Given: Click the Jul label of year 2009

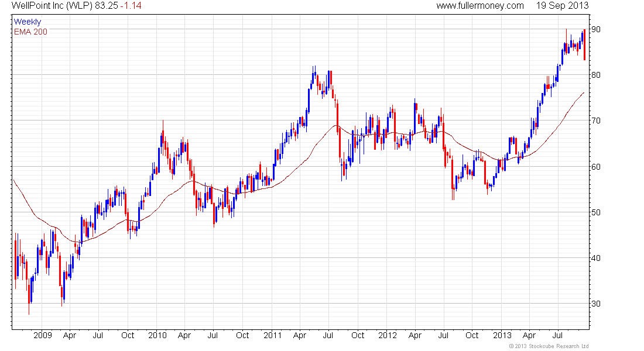Looking at the screenshot, I should point(98,335).
